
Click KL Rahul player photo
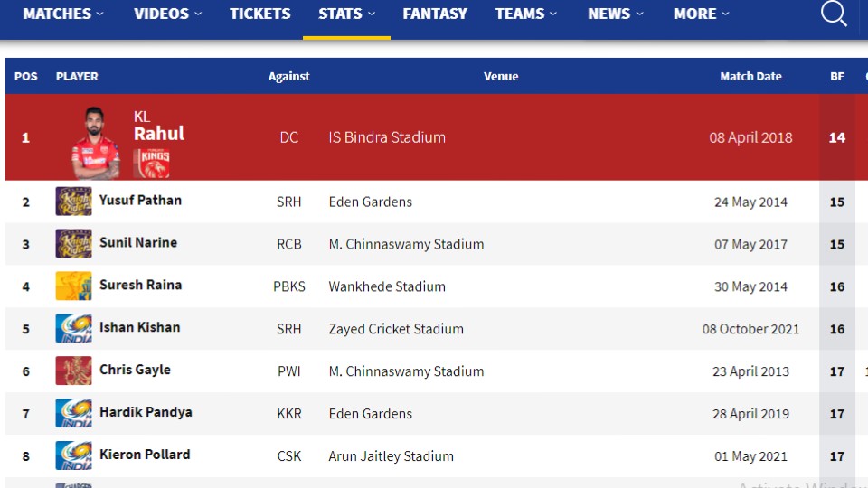(95, 144)
